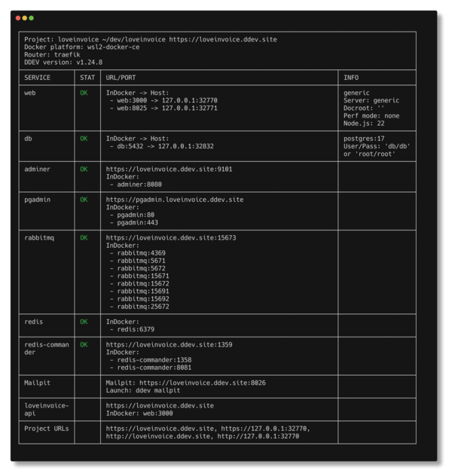
Task: Click the STAT column header
Action: pyautogui.click(x=87, y=78)
